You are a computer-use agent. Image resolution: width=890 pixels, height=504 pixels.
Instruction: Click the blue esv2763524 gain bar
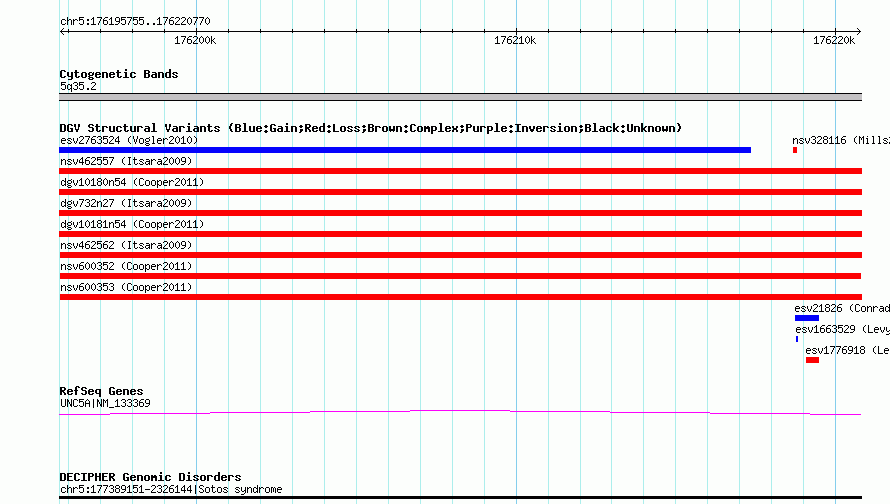pyautogui.click(x=405, y=150)
